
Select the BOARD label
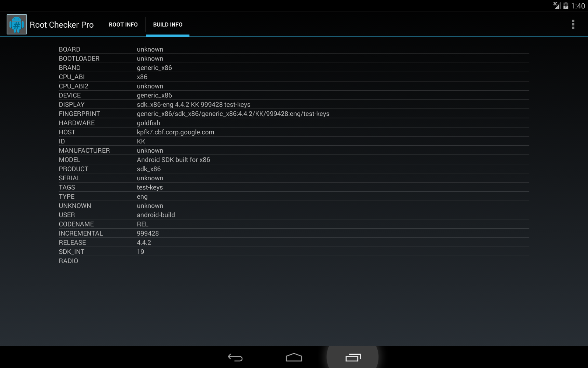(x=70, y=49)
